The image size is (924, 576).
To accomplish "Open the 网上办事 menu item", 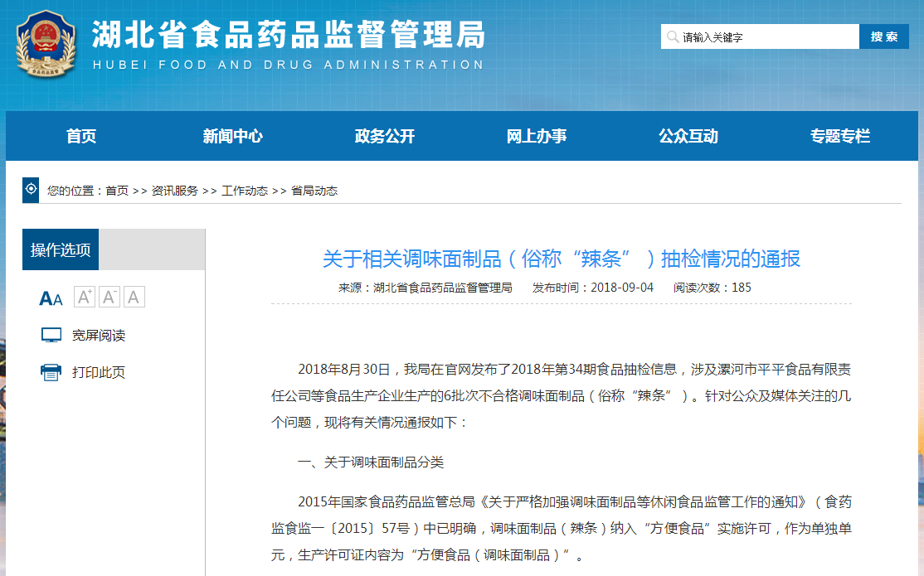I will (x=537, y=136).
